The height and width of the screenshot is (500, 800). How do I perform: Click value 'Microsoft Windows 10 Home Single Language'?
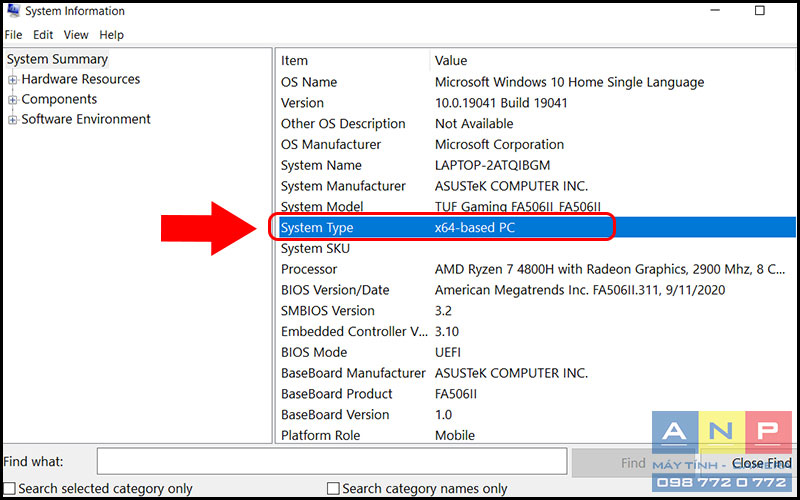(x=569, y=82)
